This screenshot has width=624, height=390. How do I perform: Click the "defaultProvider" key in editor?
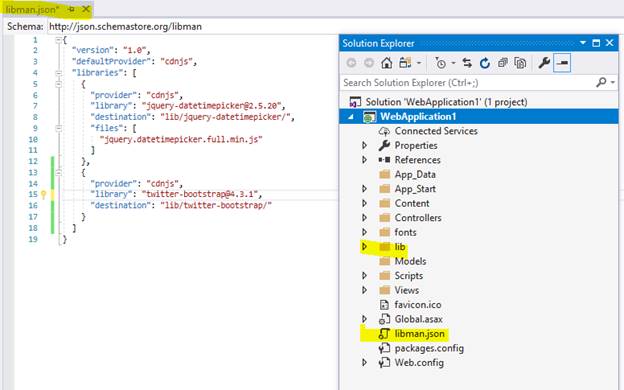pyautogui.click(x=111, y=61)
